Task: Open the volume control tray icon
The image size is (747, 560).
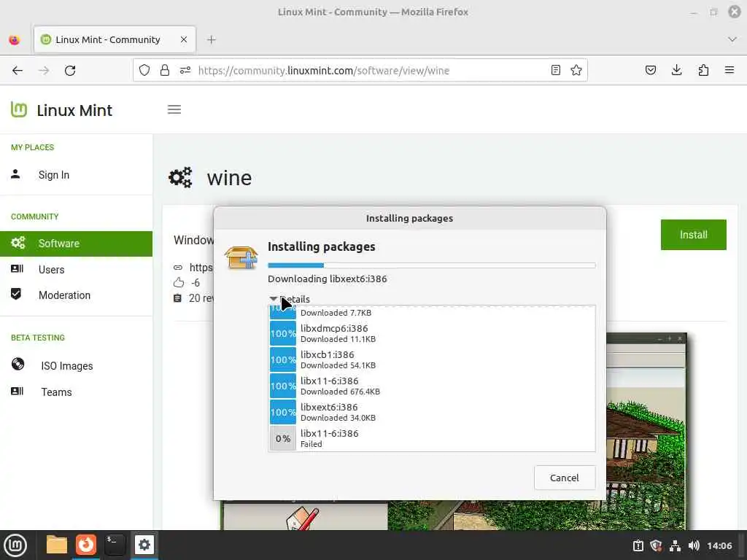Action: tap(694, 545)
